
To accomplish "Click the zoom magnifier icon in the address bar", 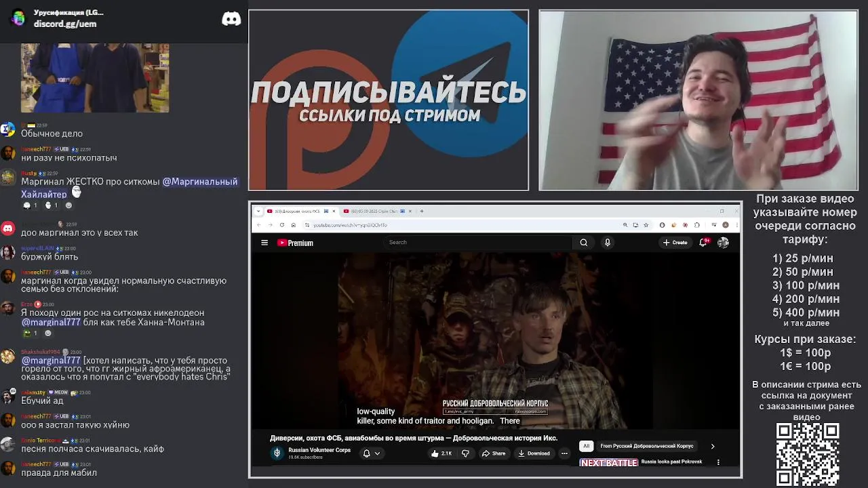I will pyautogui.click(x=625, y=225).
